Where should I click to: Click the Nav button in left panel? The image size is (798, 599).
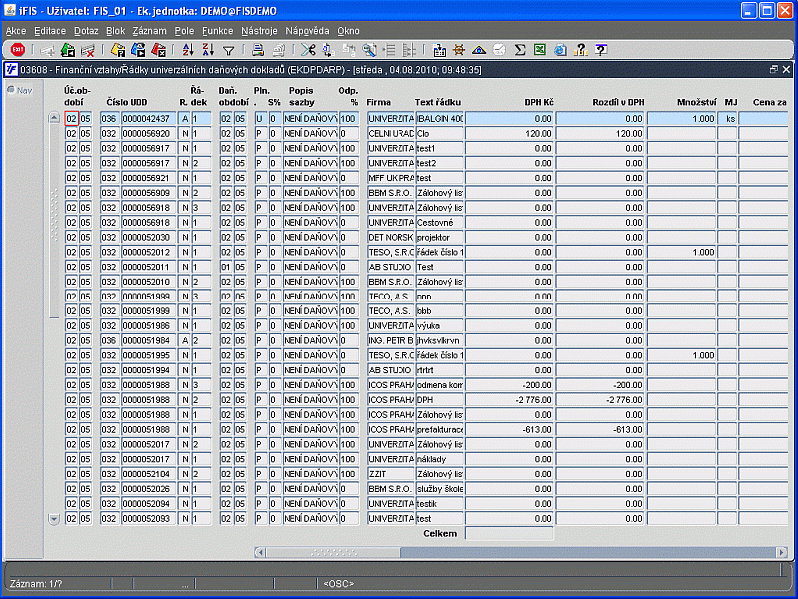coord(19,91)
